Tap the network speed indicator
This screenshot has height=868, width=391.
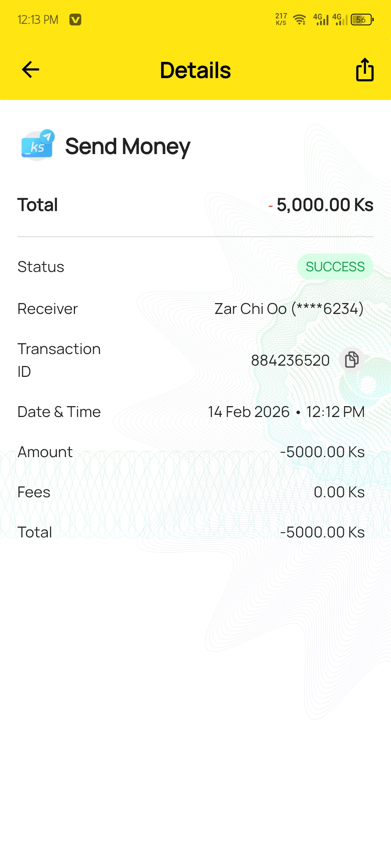[281, 20]
